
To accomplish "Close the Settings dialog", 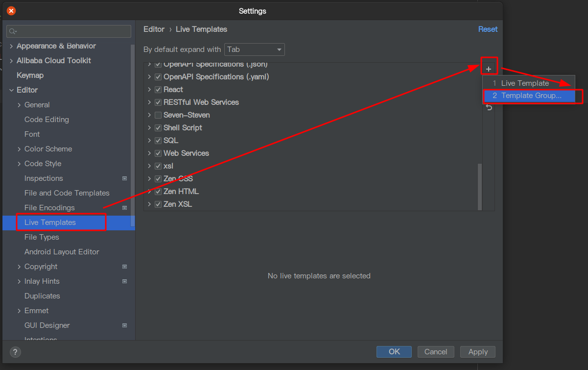I will click(11, 11).
